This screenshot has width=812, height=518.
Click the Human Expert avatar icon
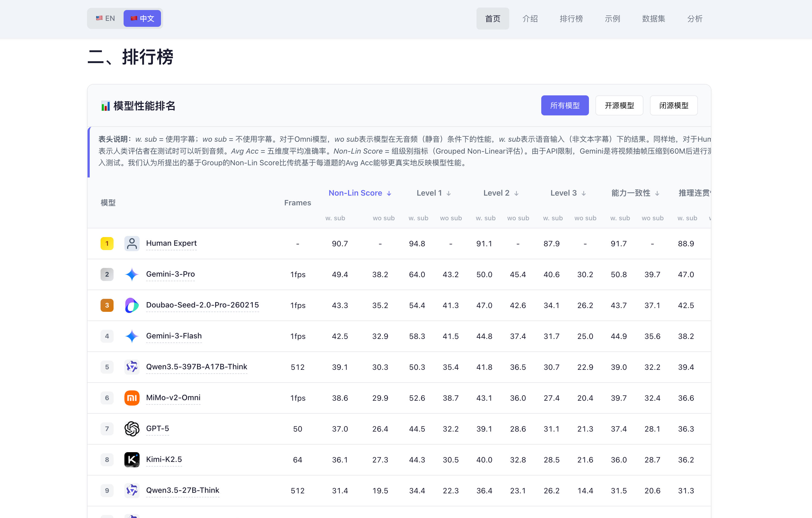(131, 243)
